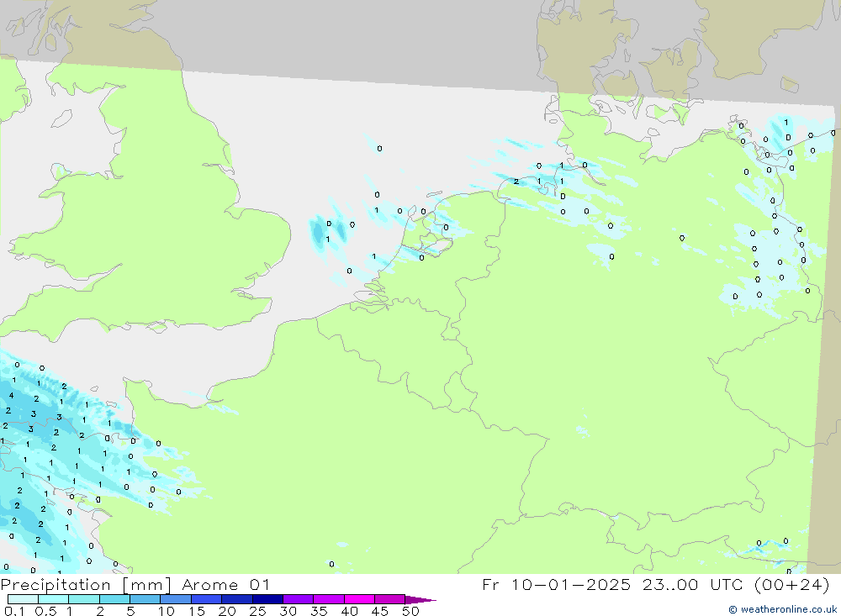This screenshot has height=616, width=841.
Task: Select the above-50 mm legend arrow tip
Action: (x=420, y=599)
